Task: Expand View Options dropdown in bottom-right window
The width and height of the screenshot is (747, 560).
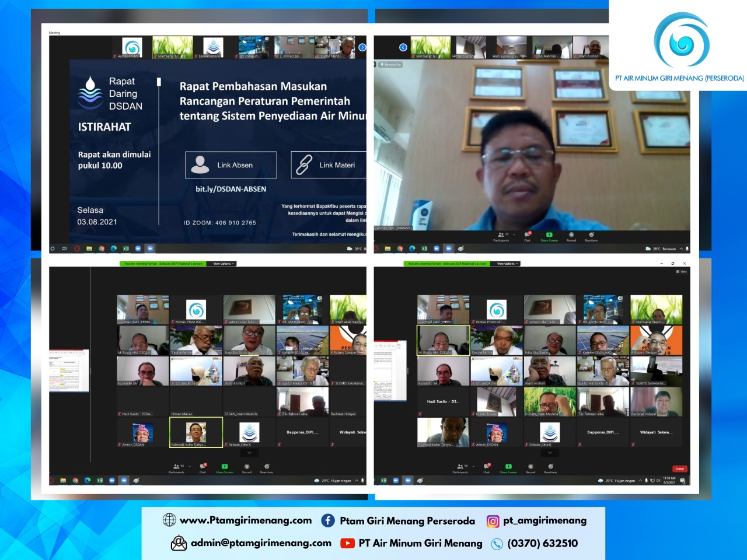Action: (508, 264)
